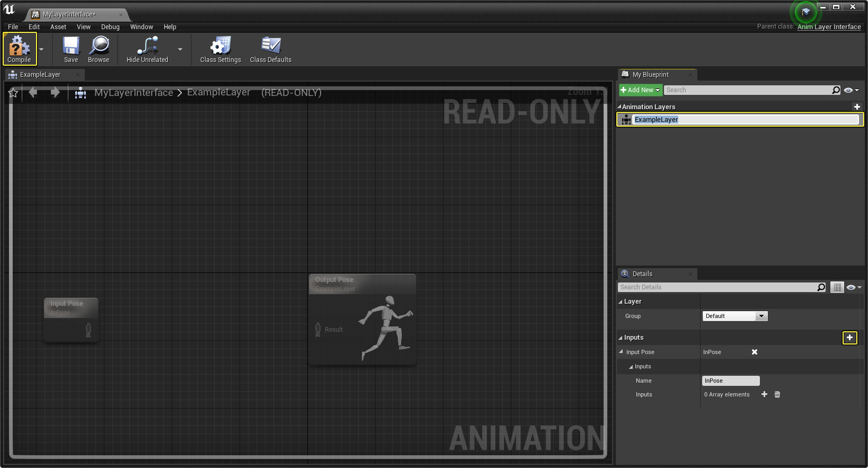Open Class Defaults
868x468 pixels.
point(271,49)
